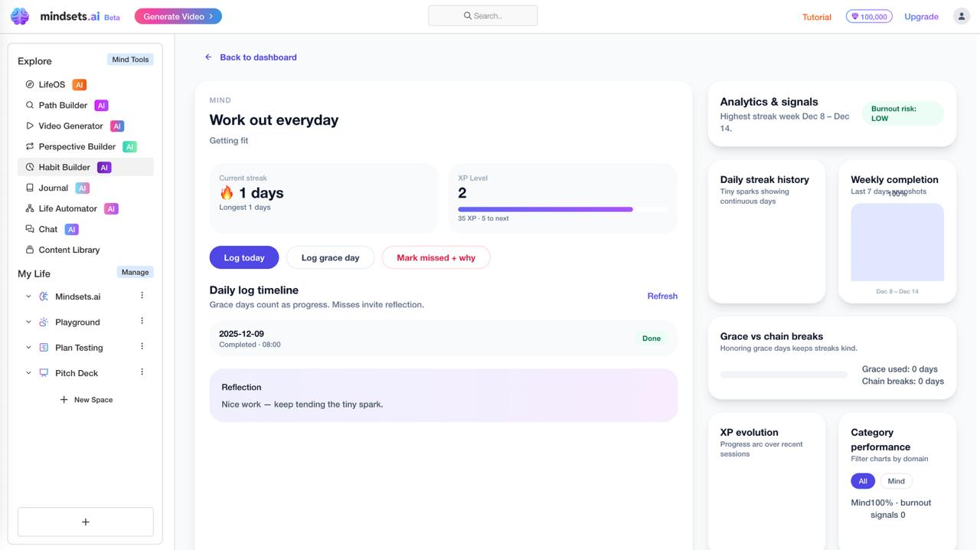Click the Search input field

tap(483, 15)
